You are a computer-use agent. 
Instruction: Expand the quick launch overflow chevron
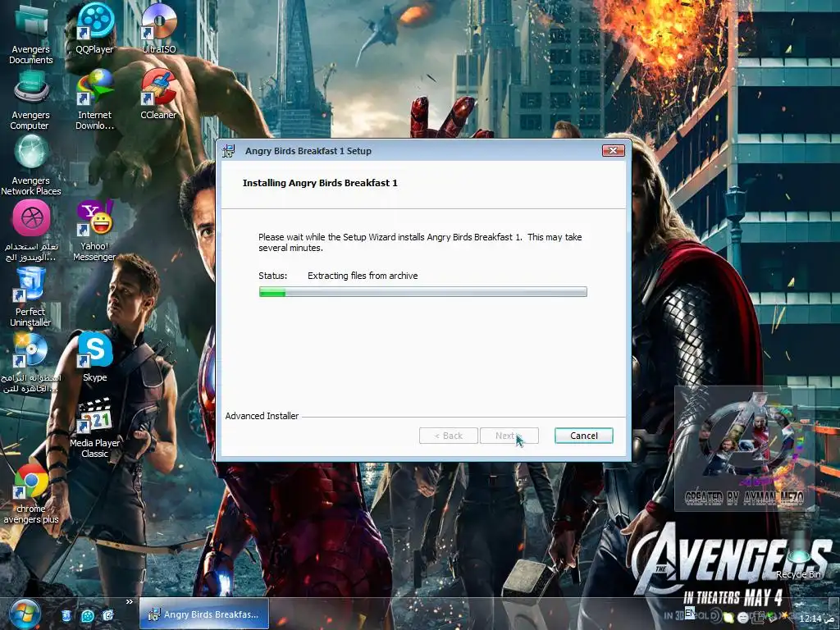pos(129,601)
